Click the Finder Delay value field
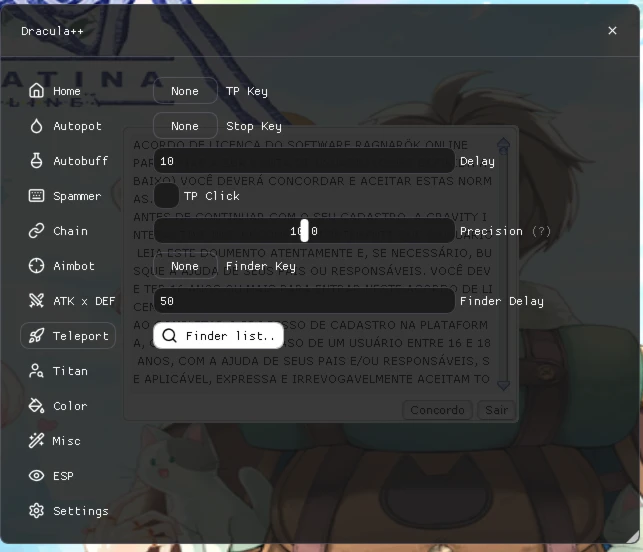 coord(304,301)
